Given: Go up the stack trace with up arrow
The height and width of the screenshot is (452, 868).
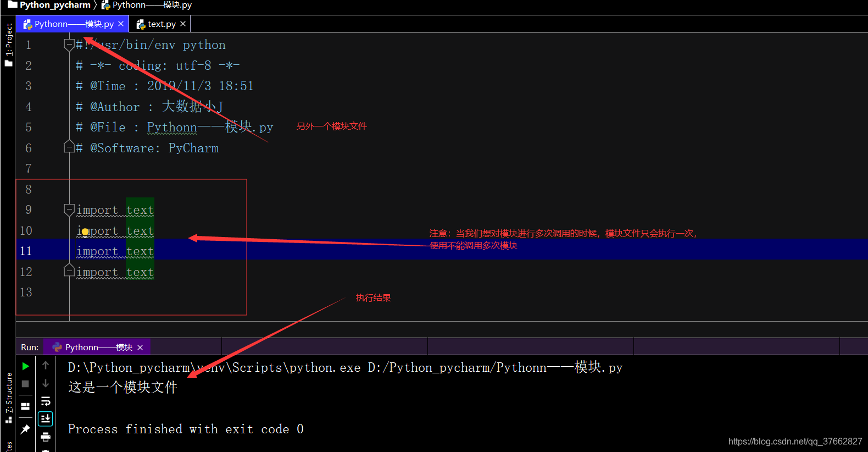Looking at the screenshot, I should (46, 365).
